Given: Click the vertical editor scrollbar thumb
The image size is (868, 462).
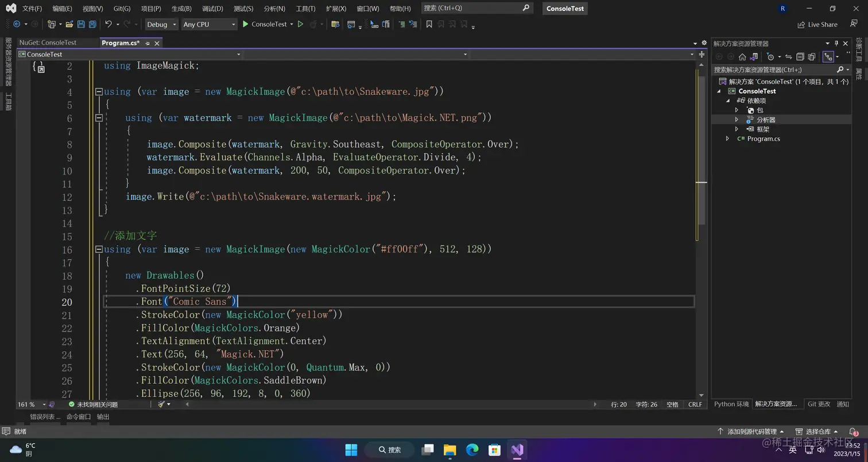Looking at the screenshot, I should pyautogui.click(x=701, y=149).
